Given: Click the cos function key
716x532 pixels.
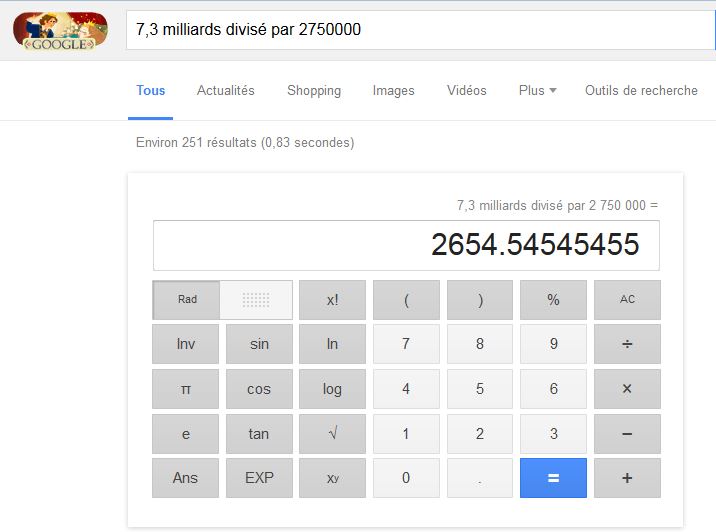Looking at the screenshot, I should point(259,389).
